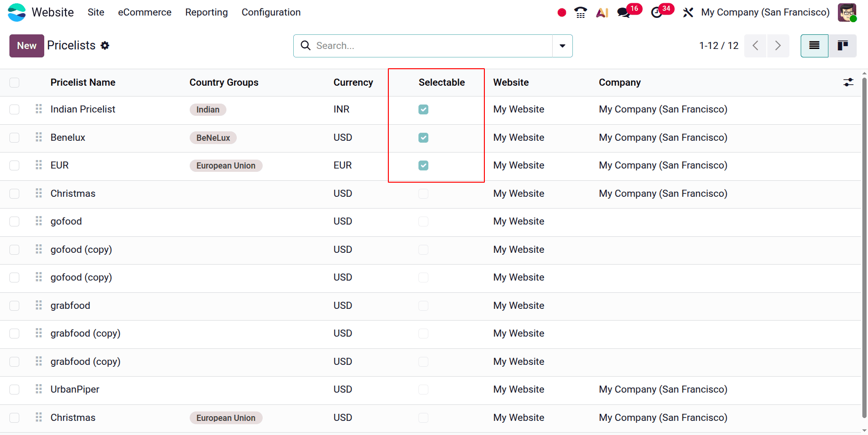This screenshot has width=868, height=435.
Task: Select the EUR row checkbox
Action: pyautogui.click(x=15, y=165)
